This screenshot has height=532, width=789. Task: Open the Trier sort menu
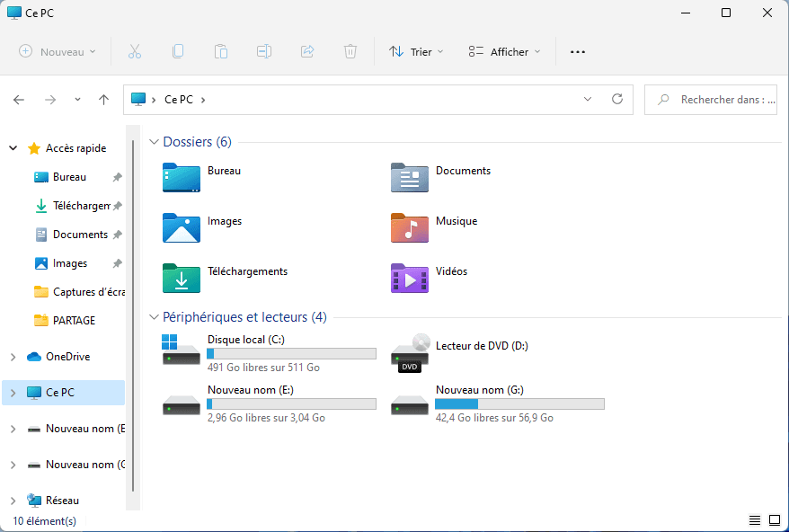(x=416, y=51)
